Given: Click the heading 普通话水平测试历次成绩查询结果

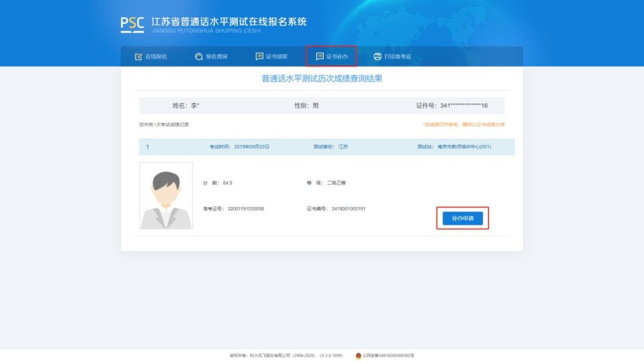Looking at the screenshot, I should (322, 79).
